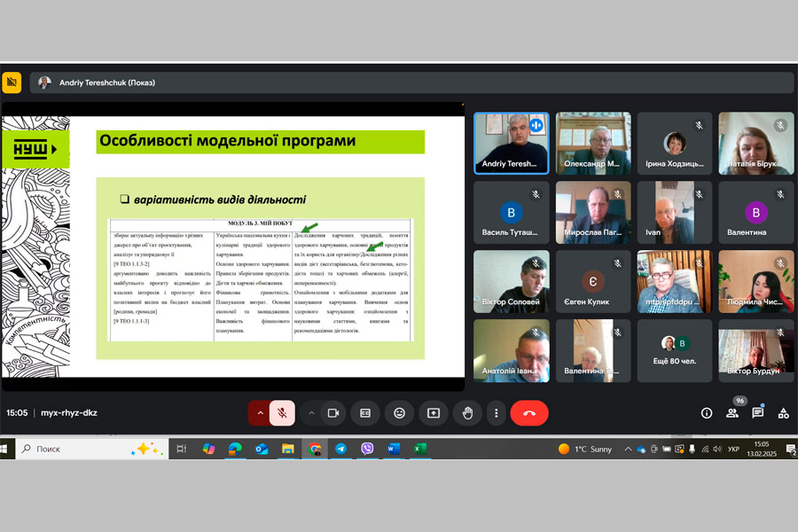Click the stop-presentation pin icon at top left
The width and height of the screenshot is (798, 532).
(x=12, y=82)
